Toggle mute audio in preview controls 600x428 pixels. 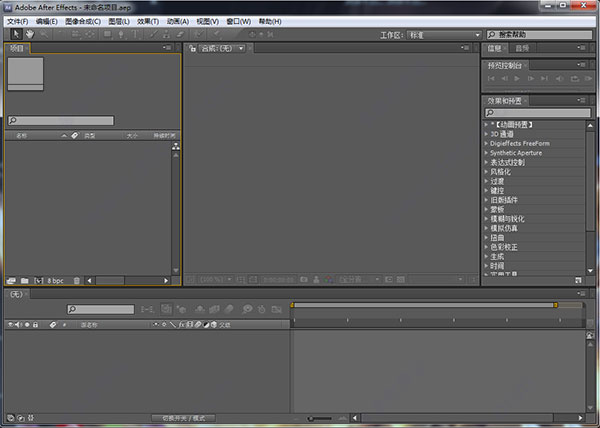pos(559,78)
